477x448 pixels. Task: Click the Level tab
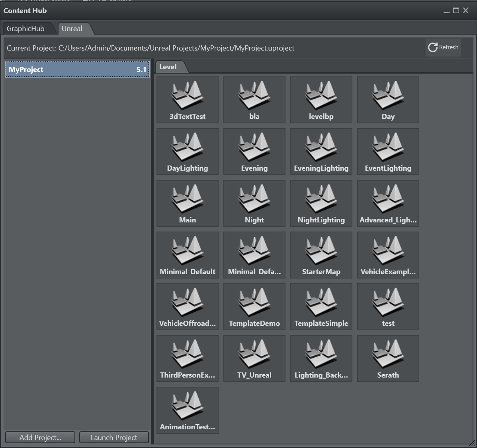coord(168,67)
